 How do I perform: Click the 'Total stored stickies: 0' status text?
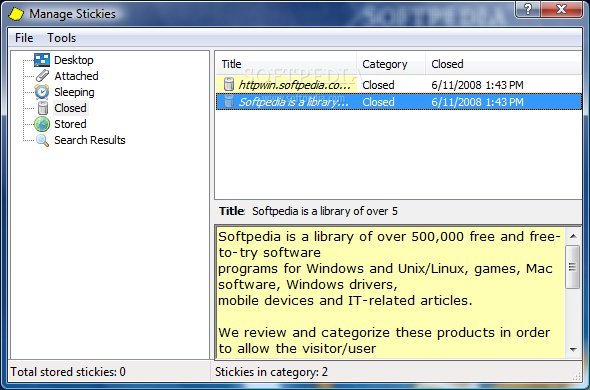coord(68,372)
